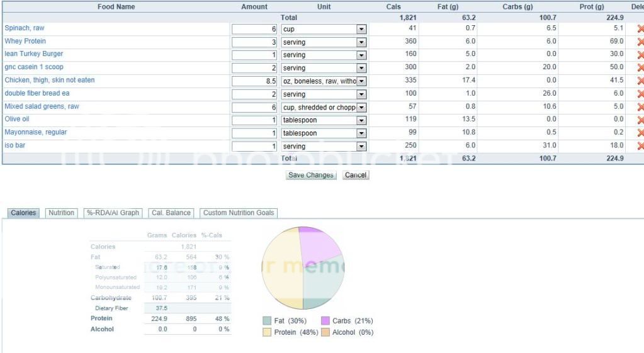Remove the Chicken thigh row

click(640, 81)
